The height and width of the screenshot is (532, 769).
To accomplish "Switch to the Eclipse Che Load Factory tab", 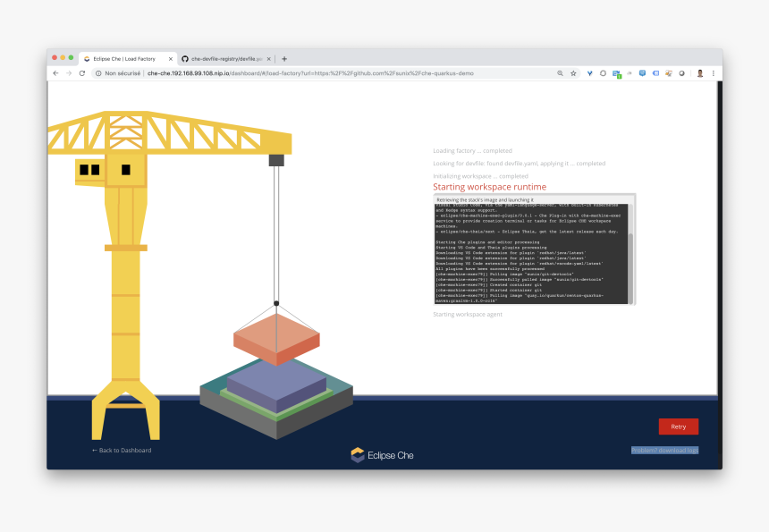I will 128,59.
